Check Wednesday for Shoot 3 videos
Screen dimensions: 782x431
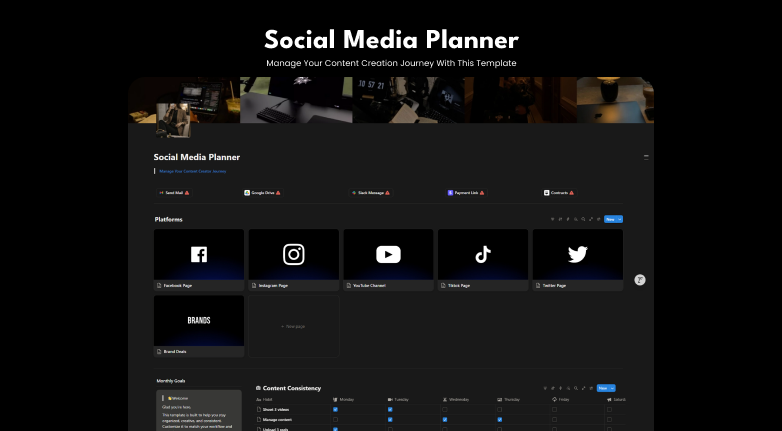point(445,410)
